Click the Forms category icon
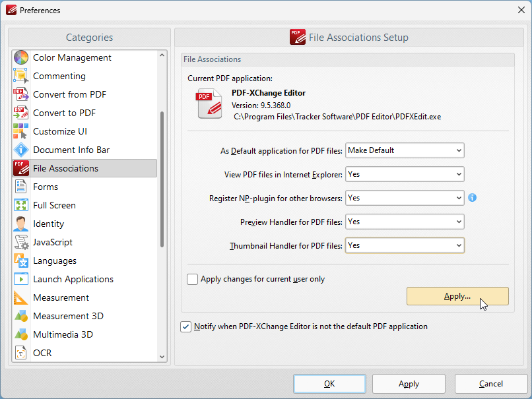The width and height of the screenshot is (532, 399). click(21, 187)
